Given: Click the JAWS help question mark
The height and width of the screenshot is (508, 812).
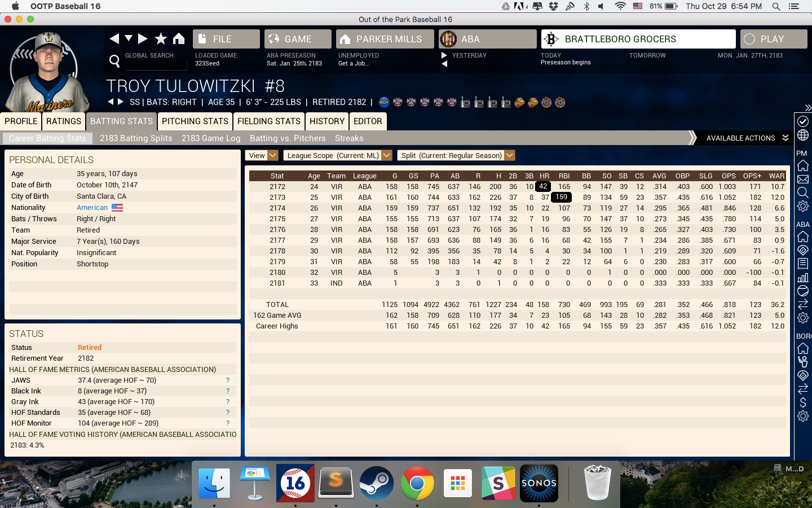Looking at the screenshot, I should pos(228,380).
